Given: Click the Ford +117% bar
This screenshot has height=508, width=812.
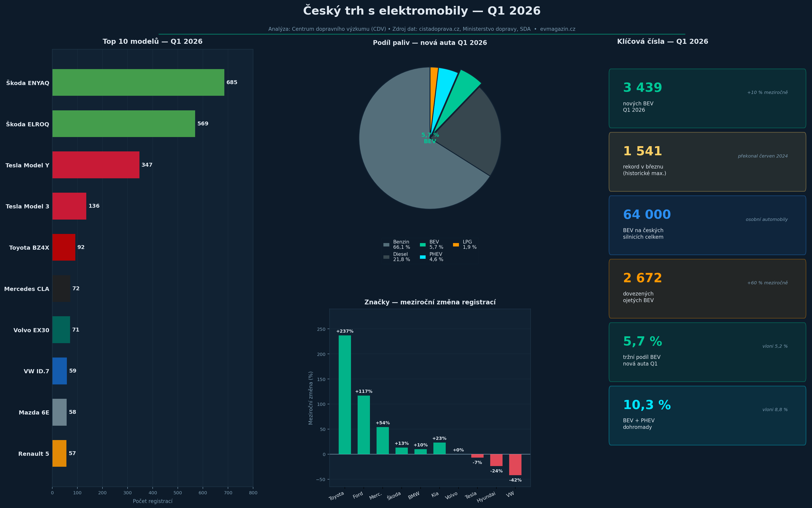Looking at the screenshot, I should pos(364,425).
